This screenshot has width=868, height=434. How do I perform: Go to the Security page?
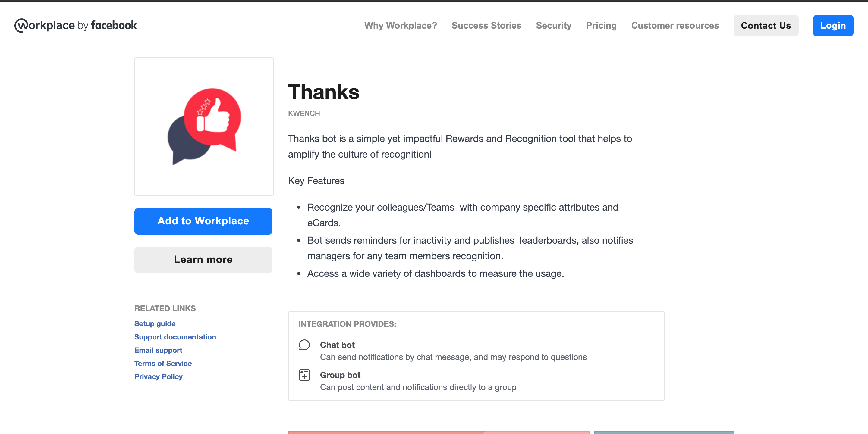point(554,26)
